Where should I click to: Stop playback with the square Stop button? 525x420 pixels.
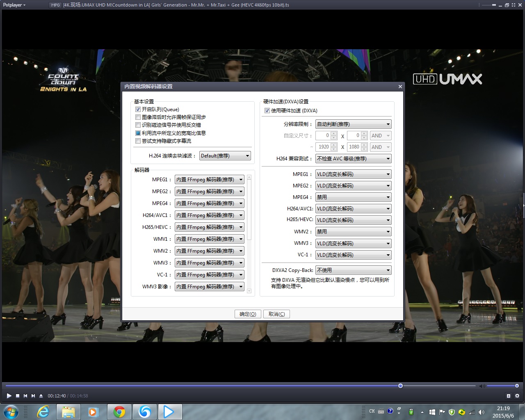(18, 396)
